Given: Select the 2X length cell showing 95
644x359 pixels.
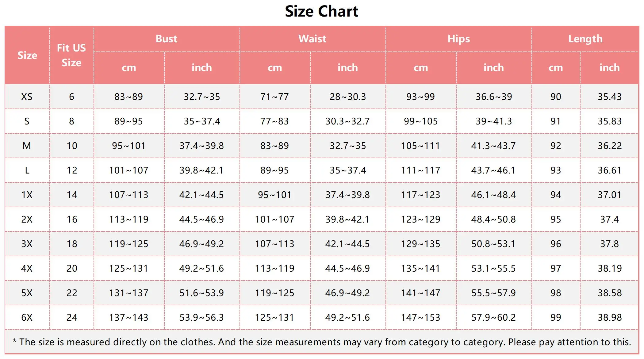Looking at the screenshot, I should coord(555,219).
